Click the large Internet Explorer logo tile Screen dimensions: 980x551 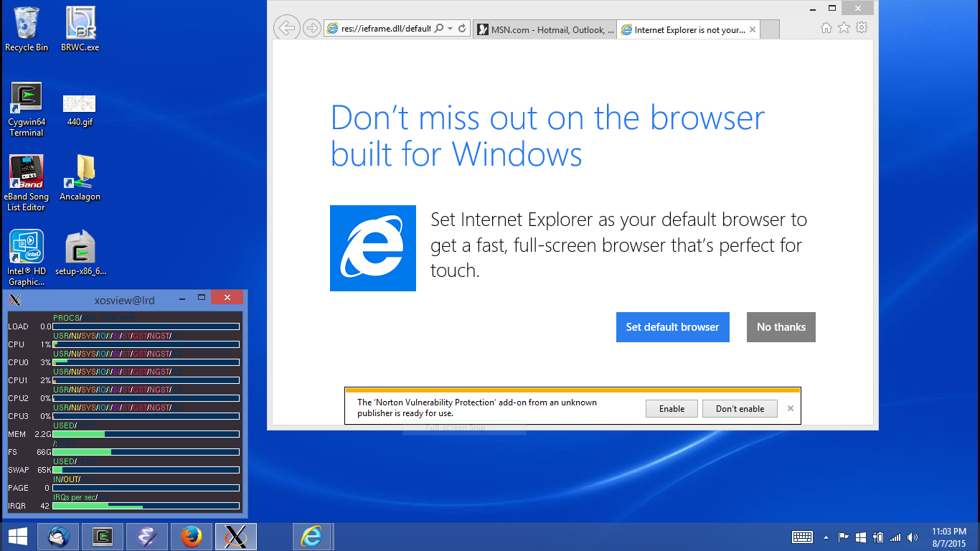(373, 248)
